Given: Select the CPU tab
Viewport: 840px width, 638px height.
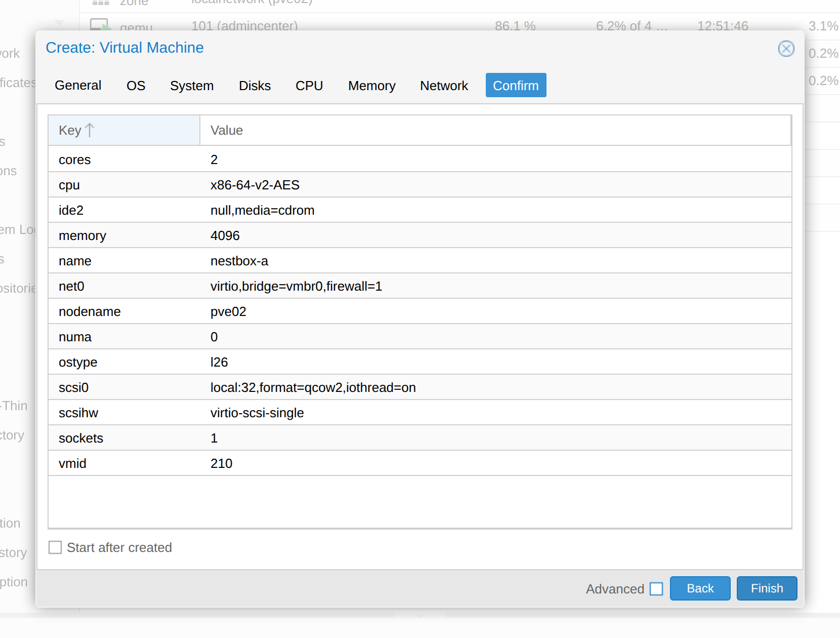Looking at the screenshot, I should coord(309,85).
